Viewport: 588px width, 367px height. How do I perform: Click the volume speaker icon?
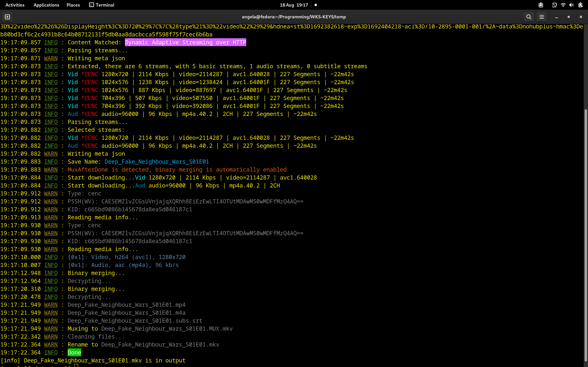point(571,5)
